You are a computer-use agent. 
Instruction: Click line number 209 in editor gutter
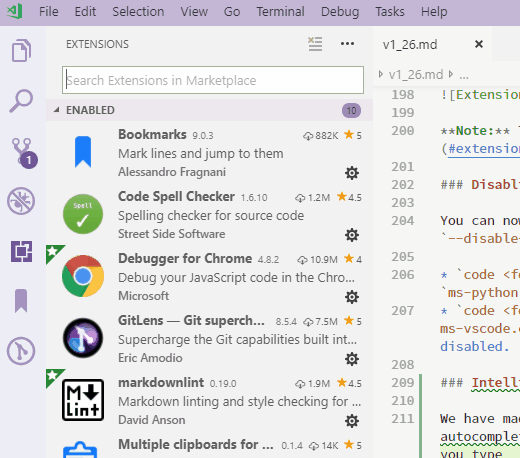click(x=403, y=383)
